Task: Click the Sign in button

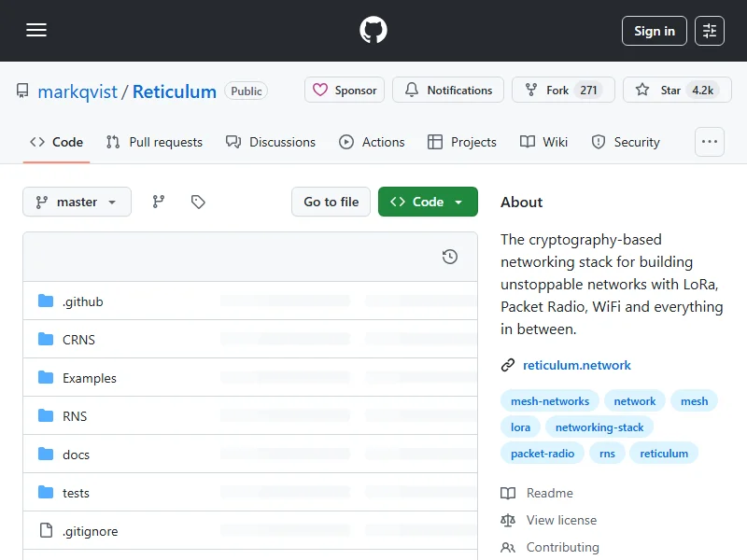Action: pos(654,31)
